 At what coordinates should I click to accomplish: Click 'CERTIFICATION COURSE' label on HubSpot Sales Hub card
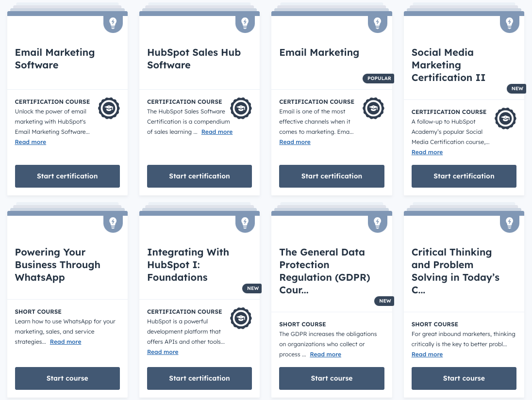(184, 102)
